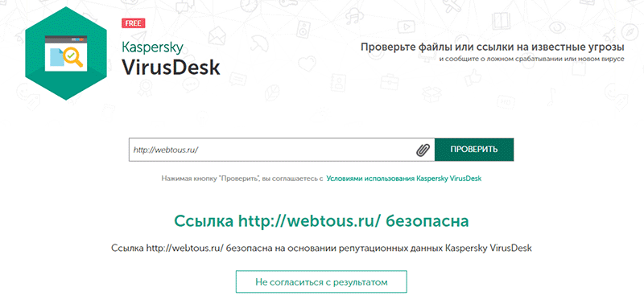Click the Проверьте файлы или ссылки heading
Screen dimensions: 644x304
(x=493, y=47)
